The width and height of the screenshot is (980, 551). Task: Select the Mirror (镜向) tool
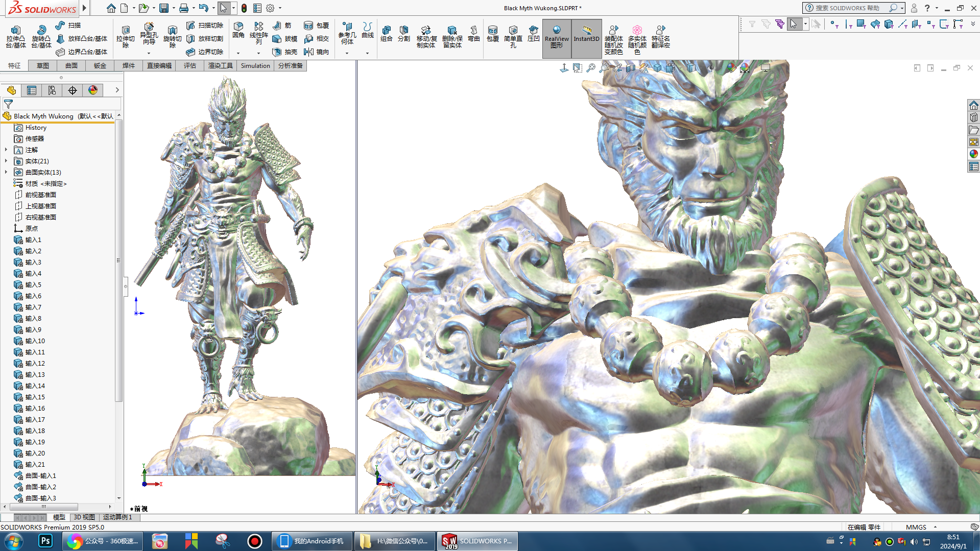[x=316, y=52]
